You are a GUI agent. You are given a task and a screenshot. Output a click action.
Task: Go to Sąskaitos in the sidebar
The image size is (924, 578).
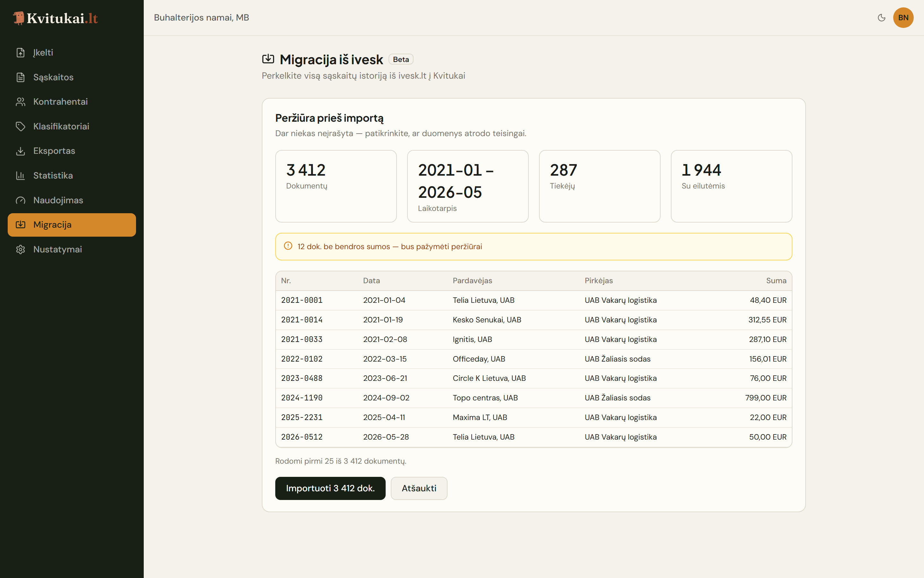click(x=72, y=77)
